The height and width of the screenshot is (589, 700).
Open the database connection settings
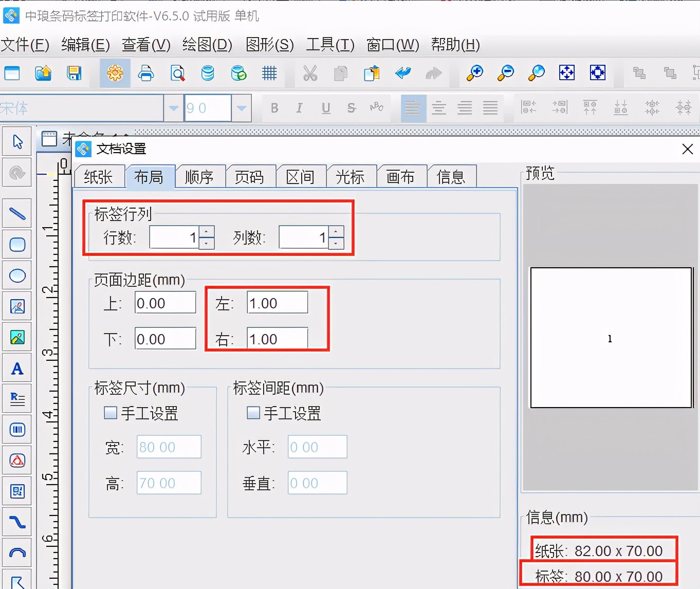point(208,73)
